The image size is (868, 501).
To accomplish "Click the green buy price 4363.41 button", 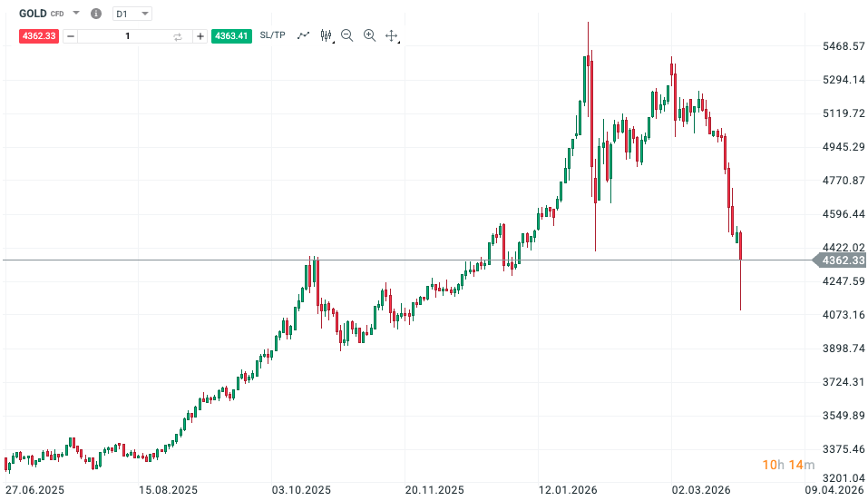I will 230,36.
